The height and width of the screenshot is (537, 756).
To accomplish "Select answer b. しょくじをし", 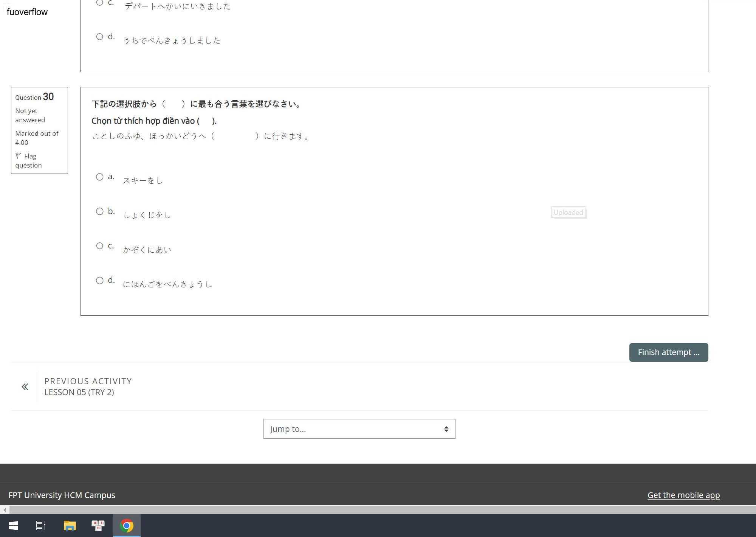I will (x=99, y=211).
